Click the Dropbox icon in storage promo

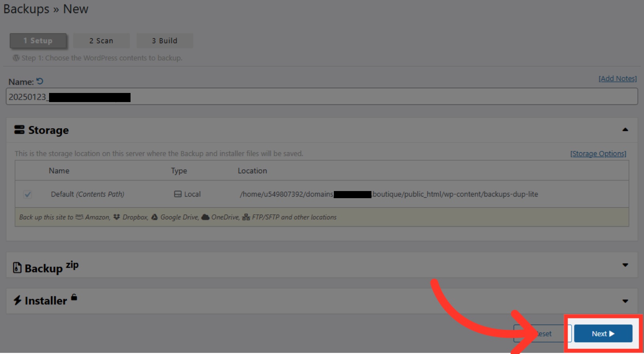[x=116, y=217]
